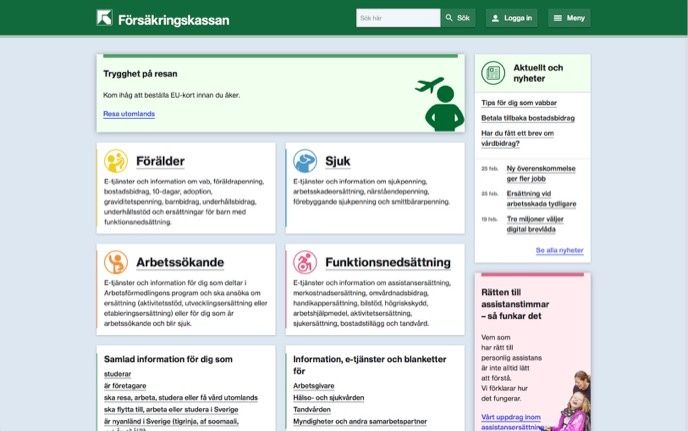The image size is (688, 431).
Task: Open the Logga in login button
Action: point(511,18)
